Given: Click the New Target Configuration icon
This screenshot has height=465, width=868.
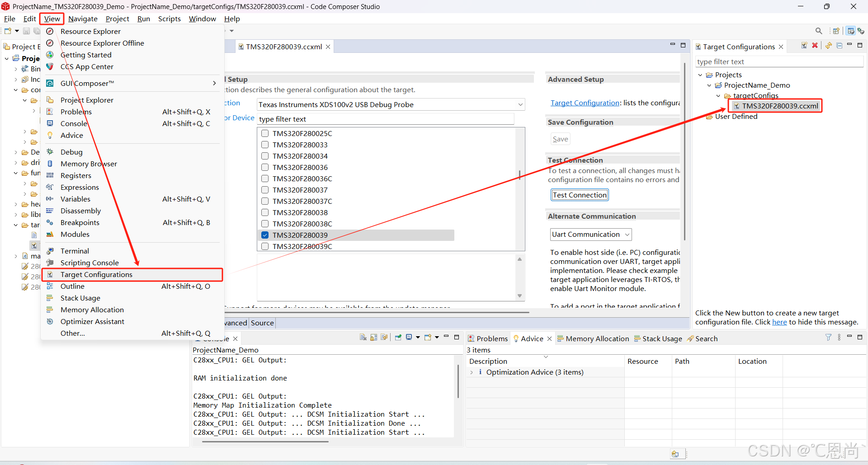Looking at the screenshot, I should (804, 46).
